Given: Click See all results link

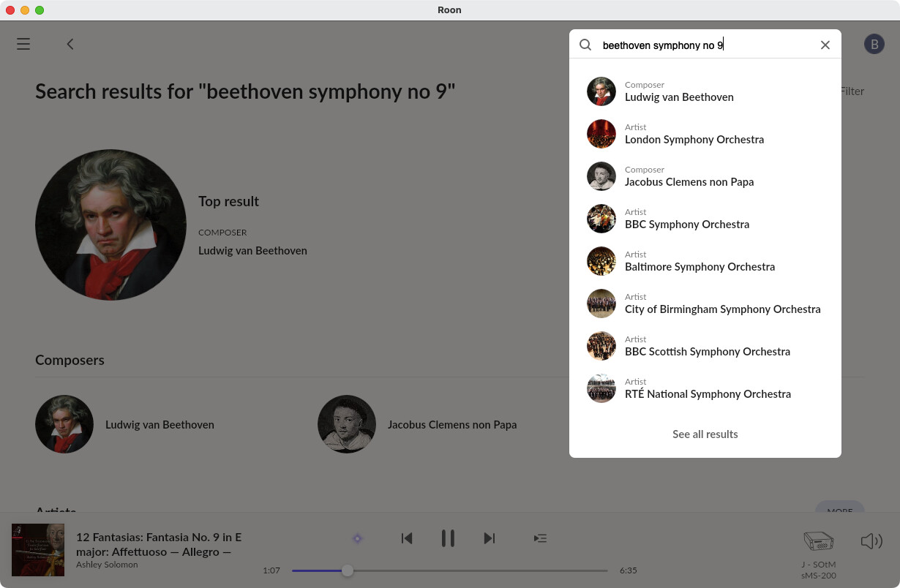Looking at the screenshot, I should coord(705,434).
